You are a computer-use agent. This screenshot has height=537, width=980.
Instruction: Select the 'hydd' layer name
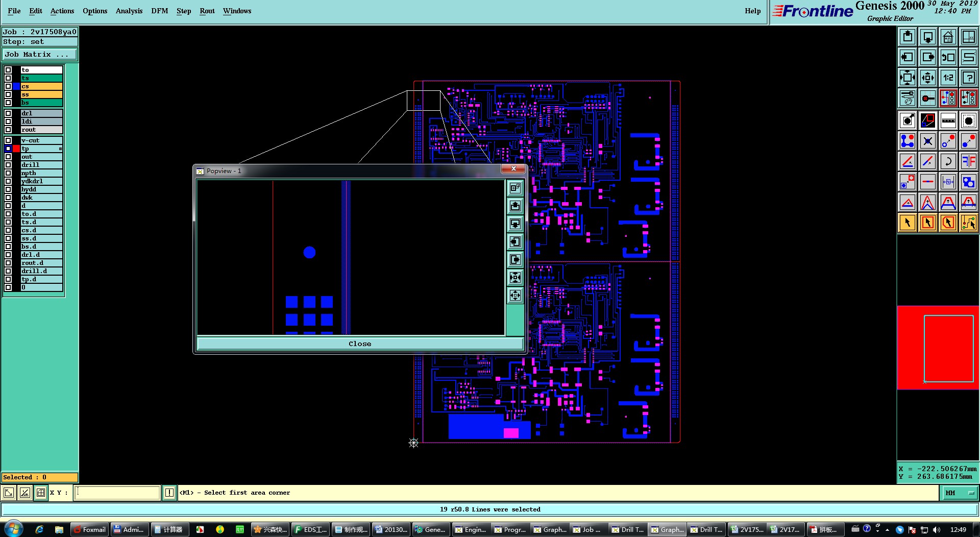pyautogui.click(x=41, y=189)
